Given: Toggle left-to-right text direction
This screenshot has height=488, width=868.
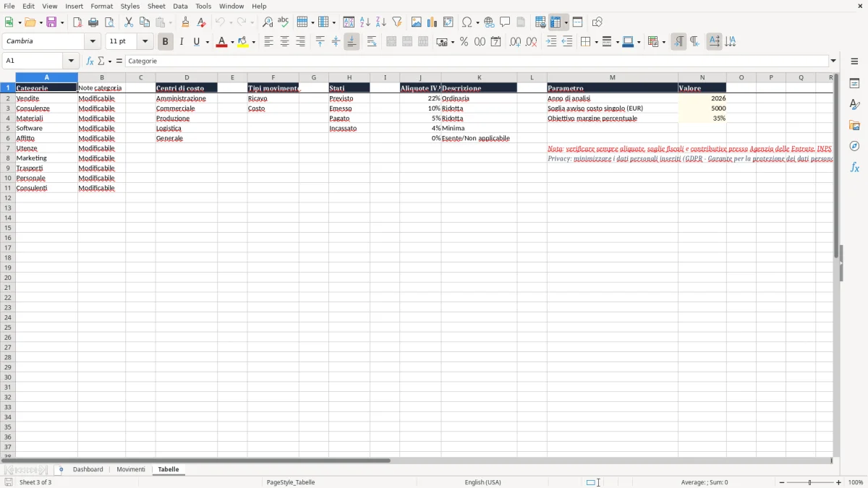Looking at the screenshot, I should tap(678, 42).
